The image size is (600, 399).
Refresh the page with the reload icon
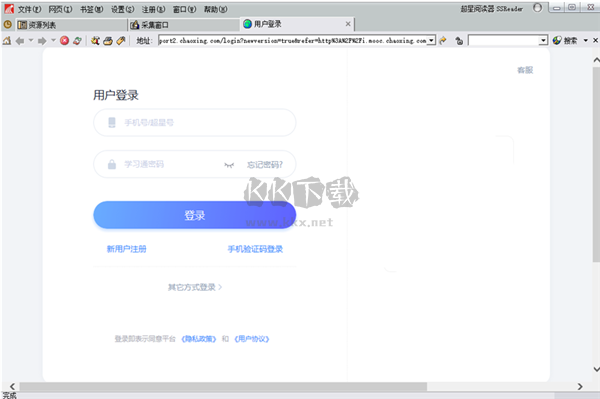[77, 41]
